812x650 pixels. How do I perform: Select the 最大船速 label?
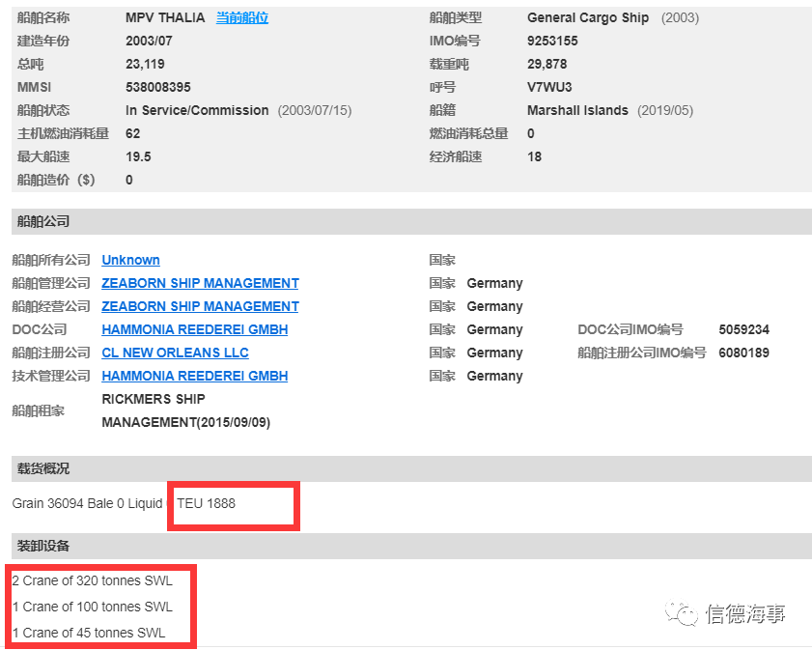(43, 156)
